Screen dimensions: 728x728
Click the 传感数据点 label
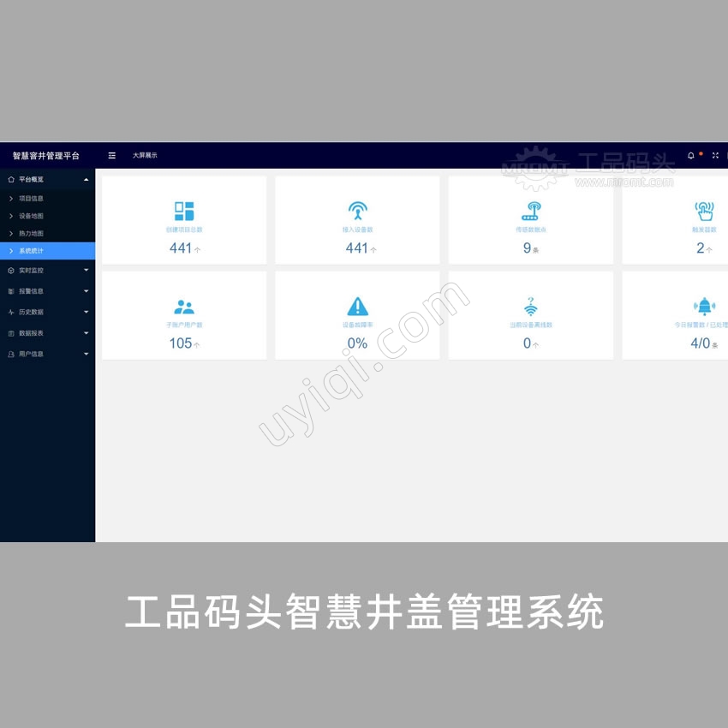(x=531, y=230)
